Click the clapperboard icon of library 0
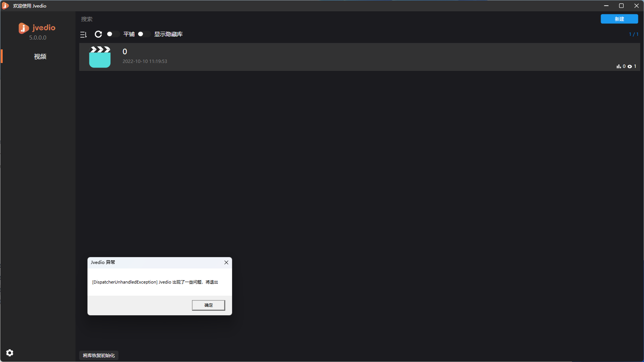The image size is (644, 362). (x=100, y=57)
